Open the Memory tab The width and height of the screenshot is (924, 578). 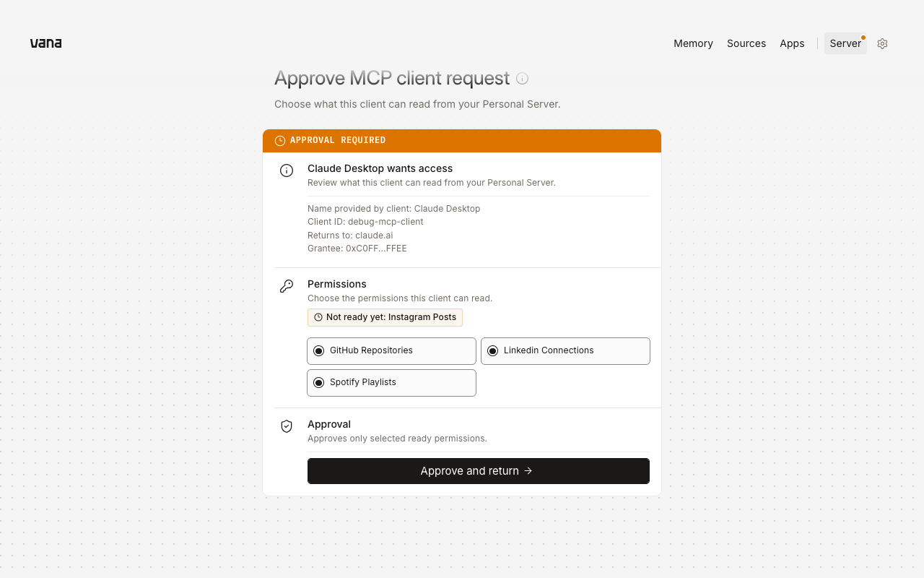(693, 43)
